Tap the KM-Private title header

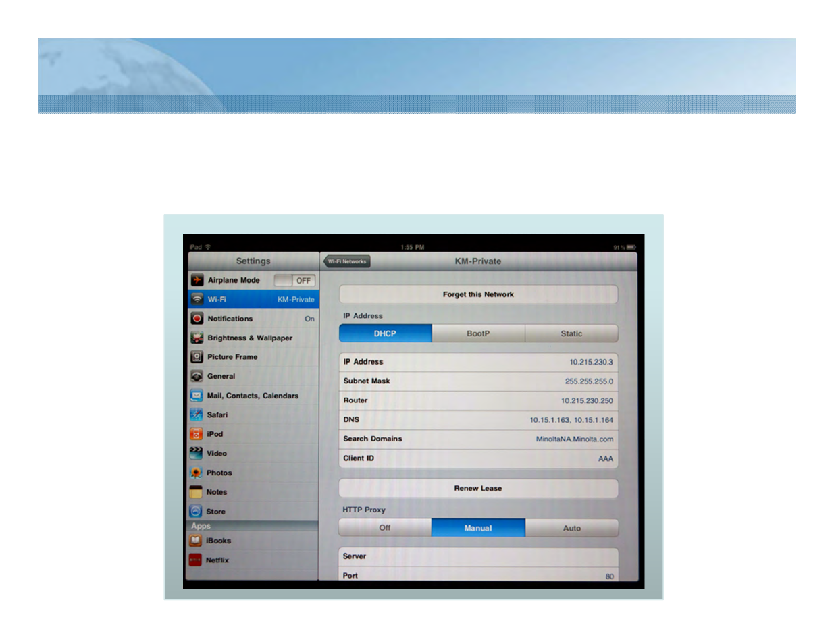[x=478, y=261]
